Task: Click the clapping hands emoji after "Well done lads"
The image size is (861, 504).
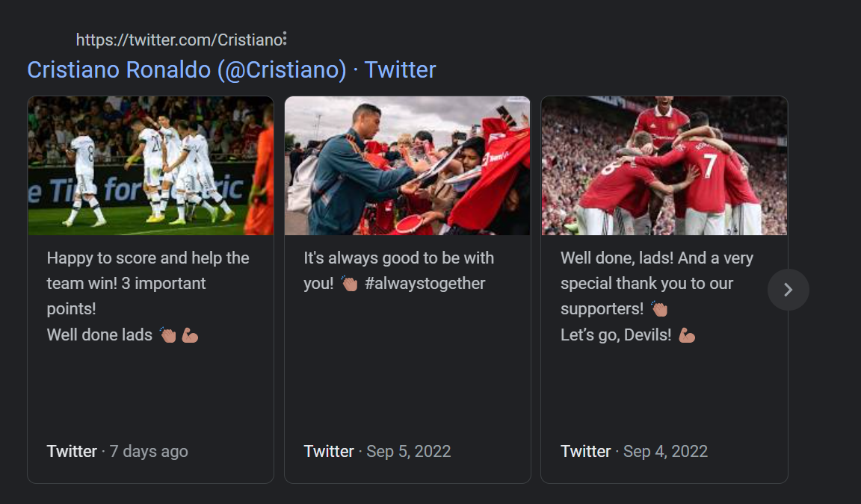Action: click(x=167, y=335)
